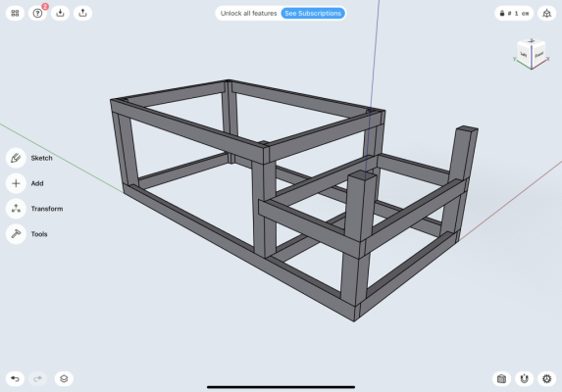
Task: Click the Front face of view cube
Action: 538,55
